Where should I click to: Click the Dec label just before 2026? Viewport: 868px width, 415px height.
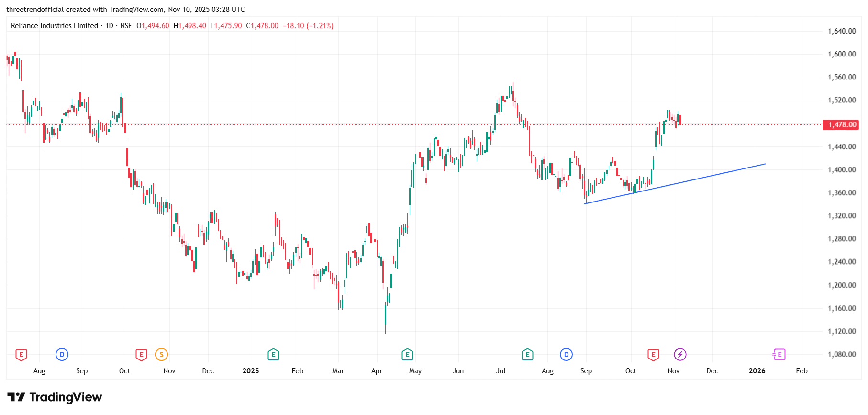pos(712,371)
